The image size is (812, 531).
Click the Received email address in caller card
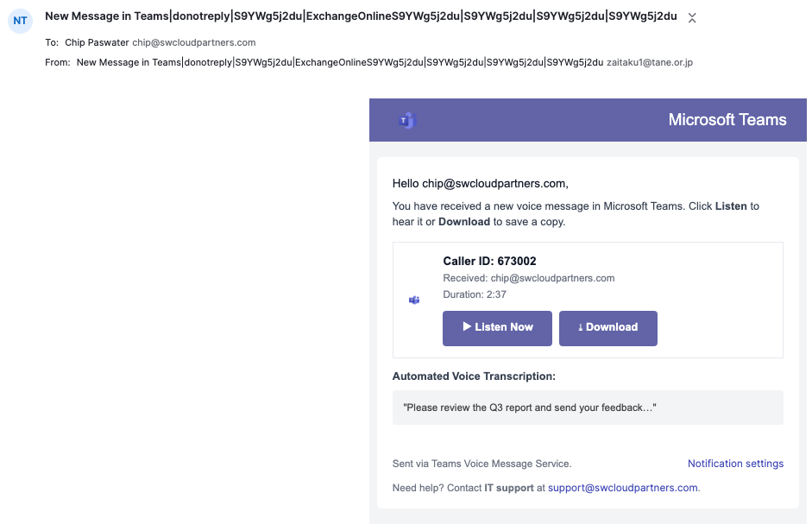(552, 278)
